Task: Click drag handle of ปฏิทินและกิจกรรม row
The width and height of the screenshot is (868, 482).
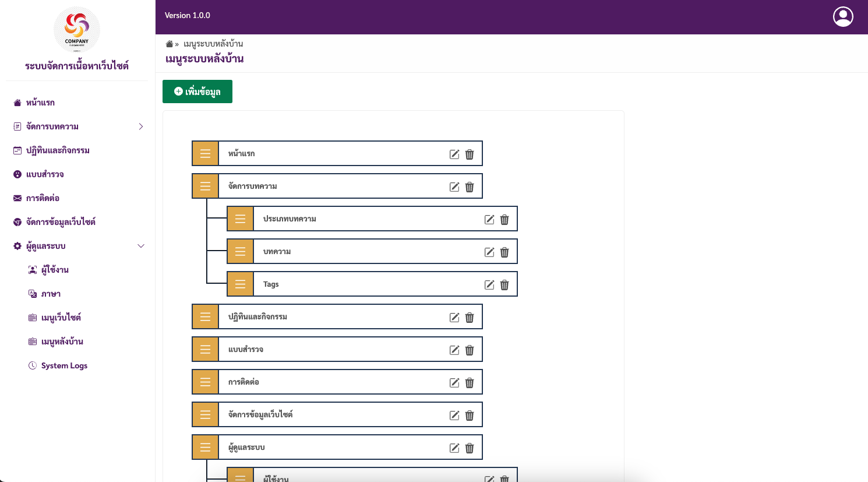Action: pyautogui.click(x=205, y=316)
